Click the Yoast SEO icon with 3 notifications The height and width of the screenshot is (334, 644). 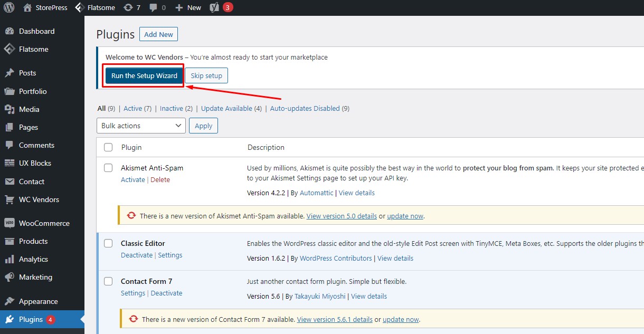point(215,7)
